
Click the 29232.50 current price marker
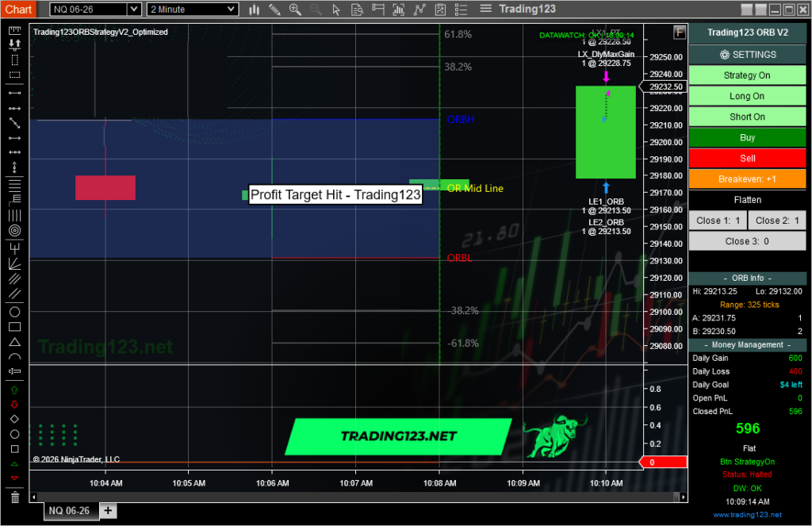click(665, 86)
